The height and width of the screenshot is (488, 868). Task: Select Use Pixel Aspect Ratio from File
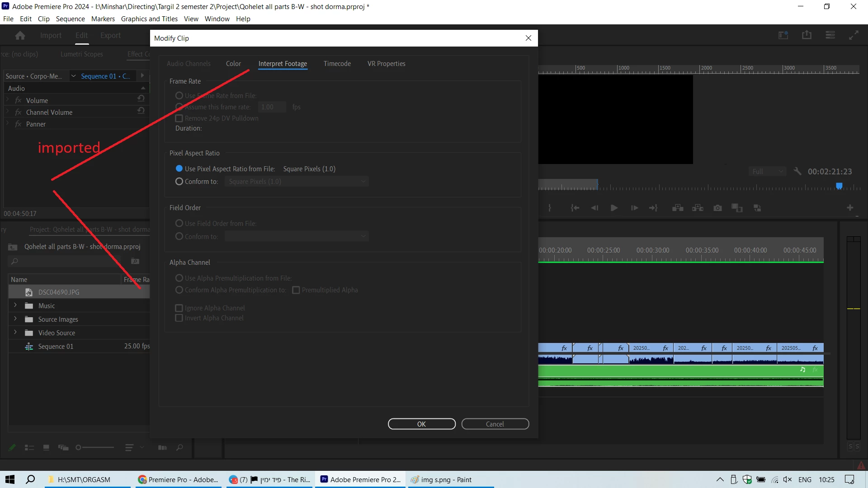[x=179, y=169]
